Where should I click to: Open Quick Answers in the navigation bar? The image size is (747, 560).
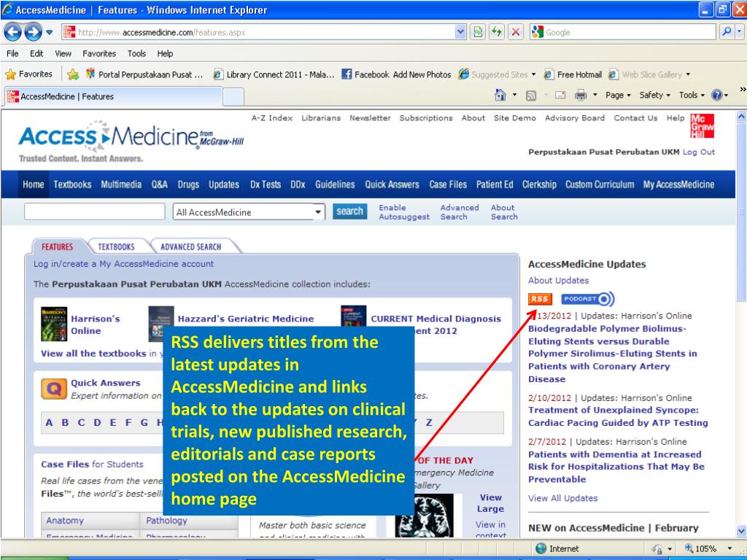392,184
